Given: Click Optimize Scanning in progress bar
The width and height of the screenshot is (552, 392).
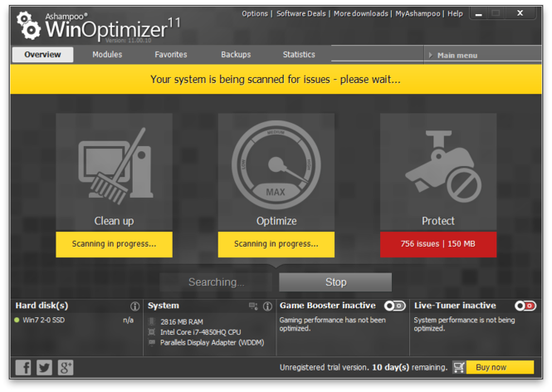Looking at the screenshot, I should click(276, 244).
